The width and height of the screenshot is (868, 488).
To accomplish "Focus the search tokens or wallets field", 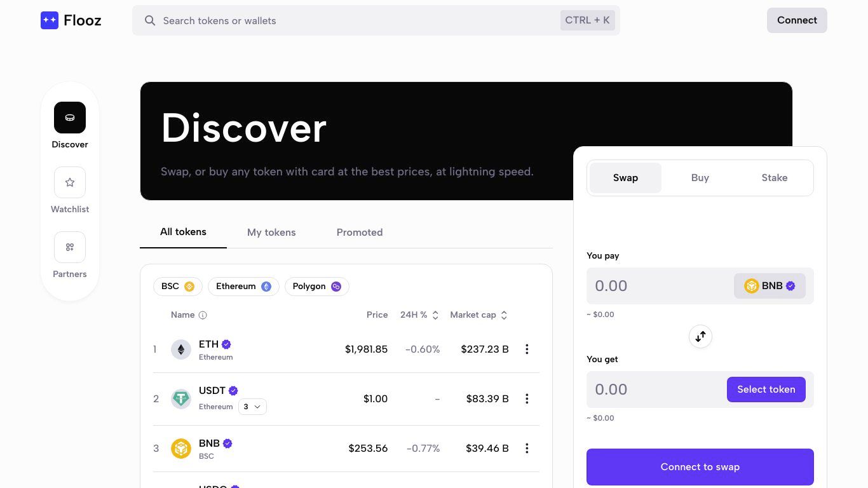I will [376, 20].
